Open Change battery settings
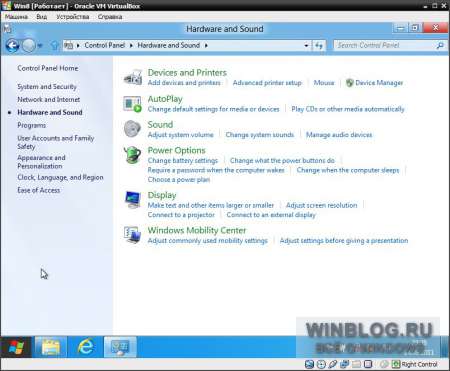450x371 pixels. [183, 161]
